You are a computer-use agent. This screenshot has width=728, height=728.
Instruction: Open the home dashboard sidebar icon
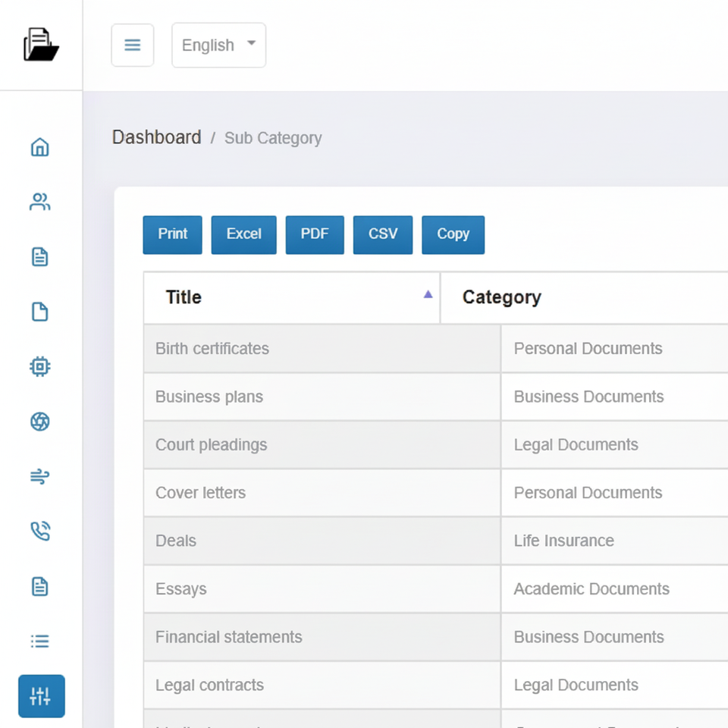click(x=39, y=147)
